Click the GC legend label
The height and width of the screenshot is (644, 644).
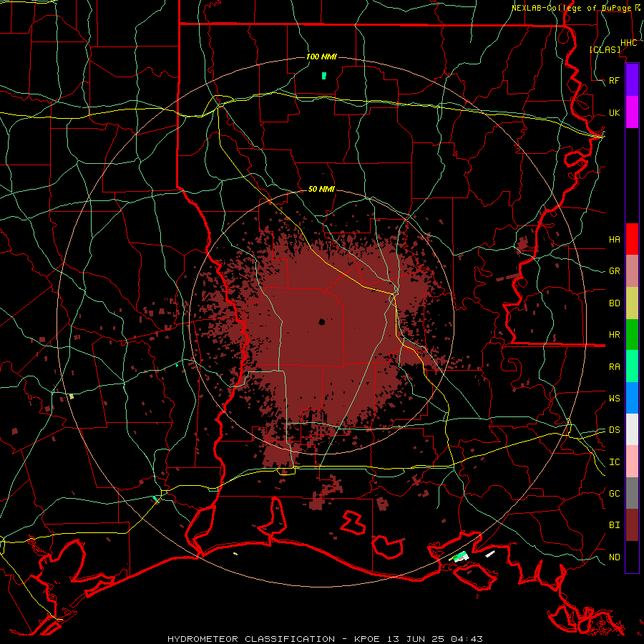point(615,493)
